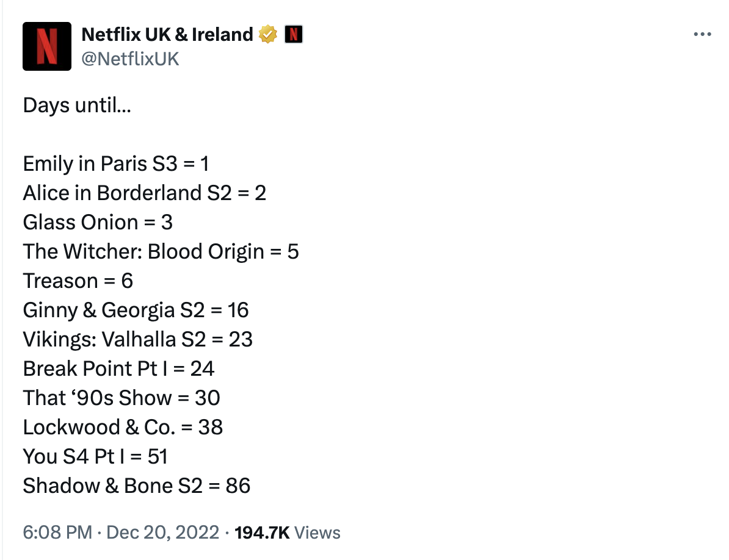Select the Shadow & Bone S2 line
729x560 pixels.
point(137,486)
